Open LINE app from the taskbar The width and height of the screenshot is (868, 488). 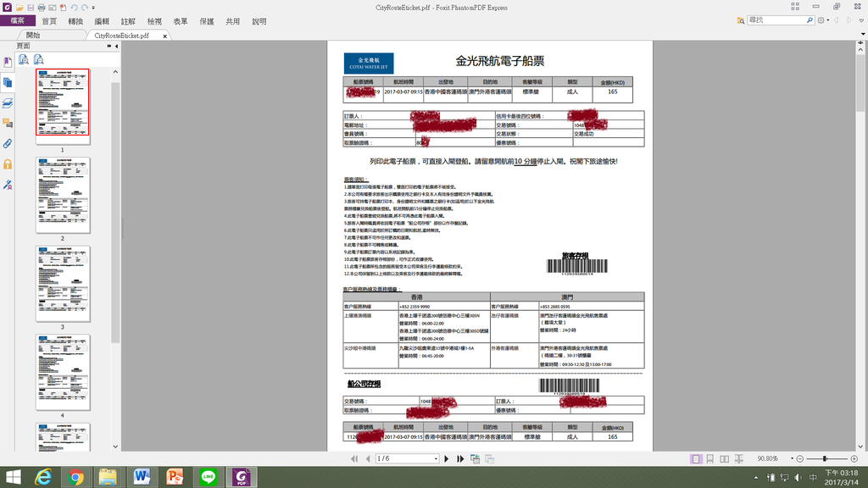coord(209,477)
